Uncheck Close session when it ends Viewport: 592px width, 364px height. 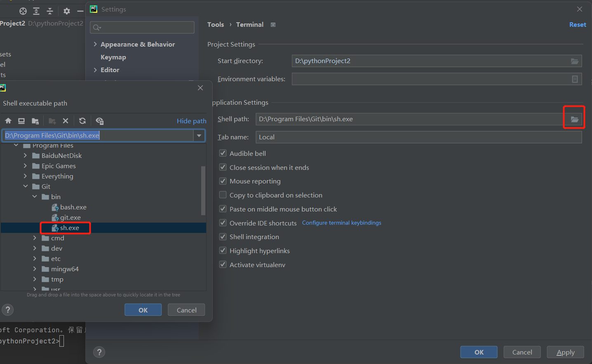point(223,167)
